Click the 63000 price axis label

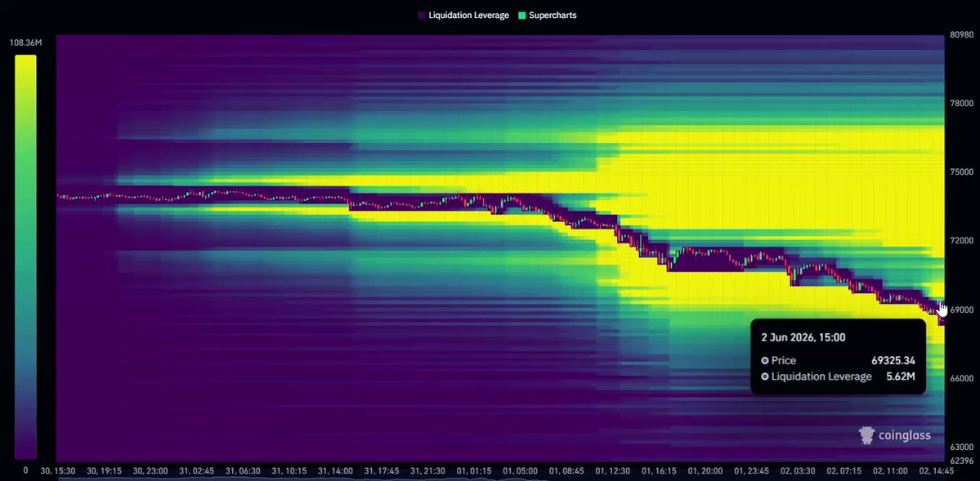(x=961, y=448)
